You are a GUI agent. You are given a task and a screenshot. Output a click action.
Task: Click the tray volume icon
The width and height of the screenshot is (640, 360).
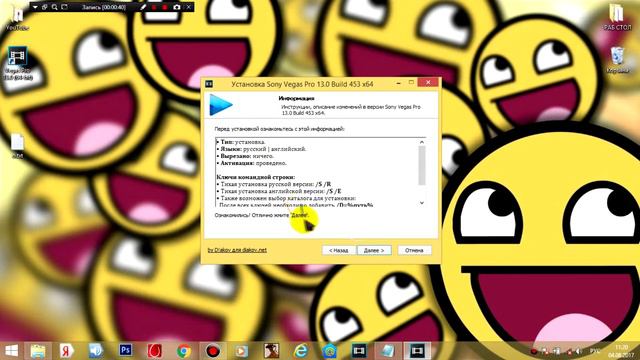578,351
